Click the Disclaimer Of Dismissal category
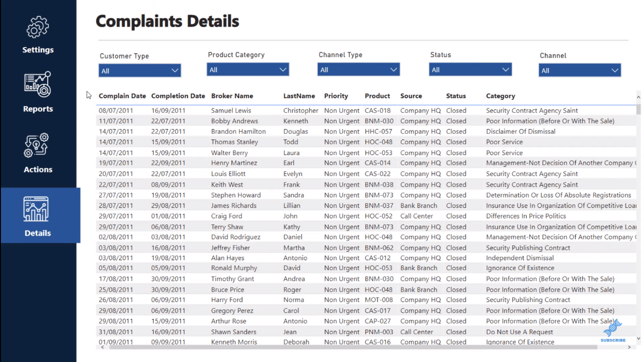Viewport: 644px width, 362px height. pos(520,132)
